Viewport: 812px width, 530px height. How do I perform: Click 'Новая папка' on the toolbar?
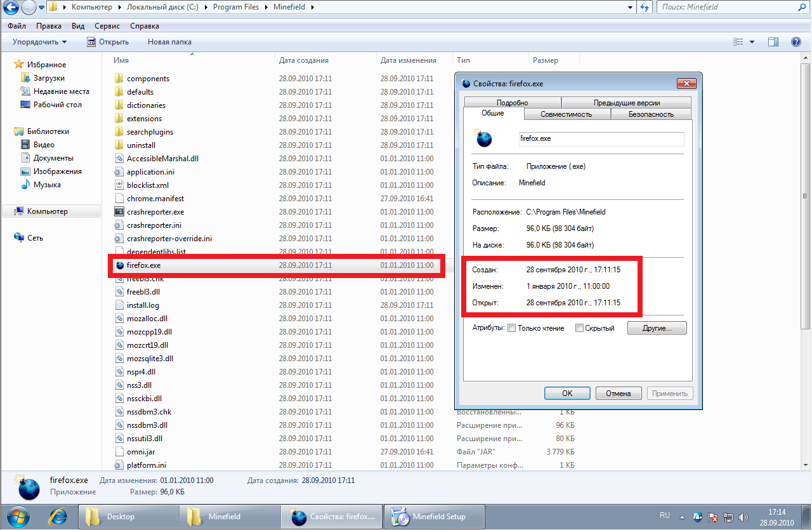[169, 42]
